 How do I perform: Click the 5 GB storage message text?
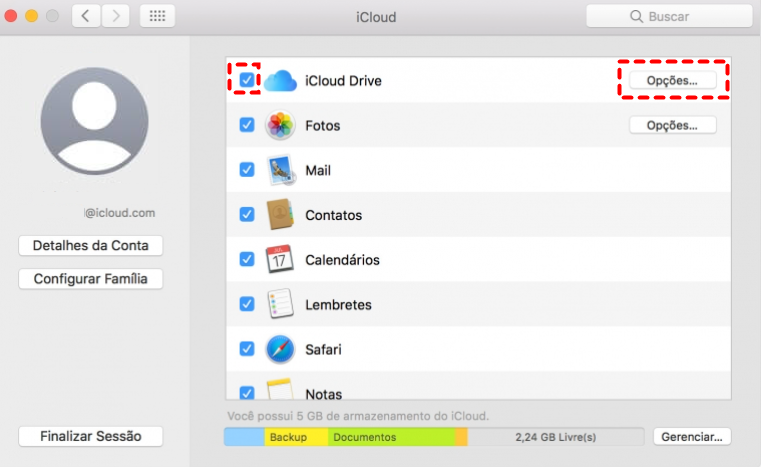pos(358,416)
